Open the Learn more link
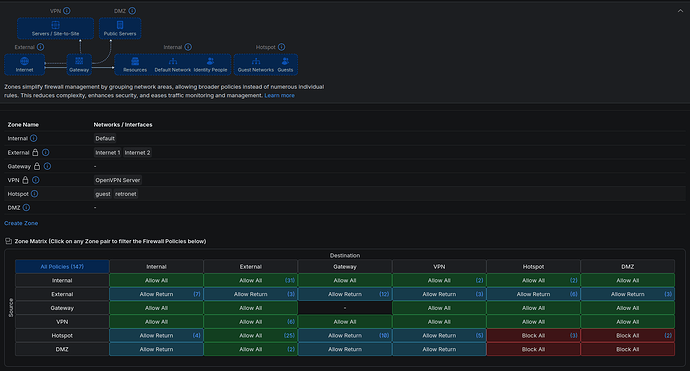The height and width of the screenshot is (371, 690). 279,95
